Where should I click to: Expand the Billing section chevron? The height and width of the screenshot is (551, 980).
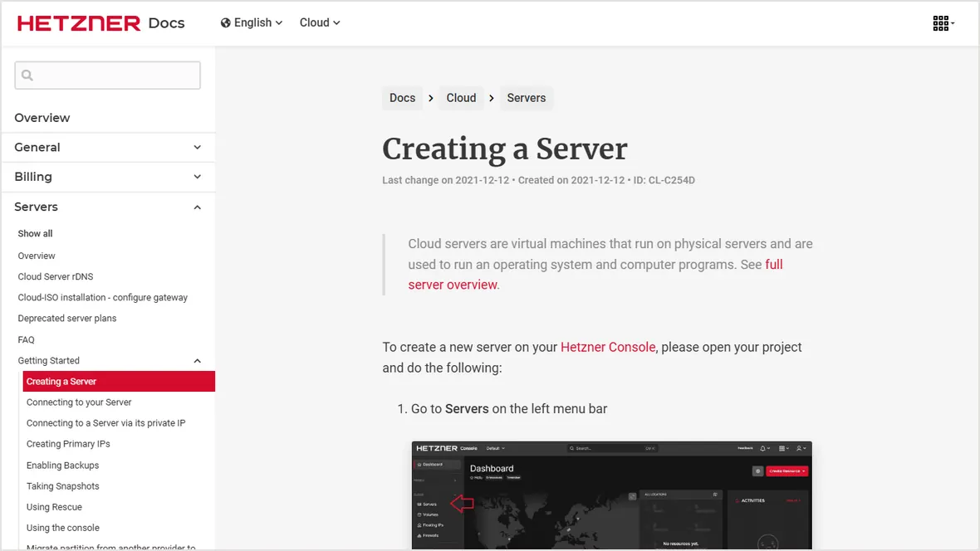(x=197, y=177)
